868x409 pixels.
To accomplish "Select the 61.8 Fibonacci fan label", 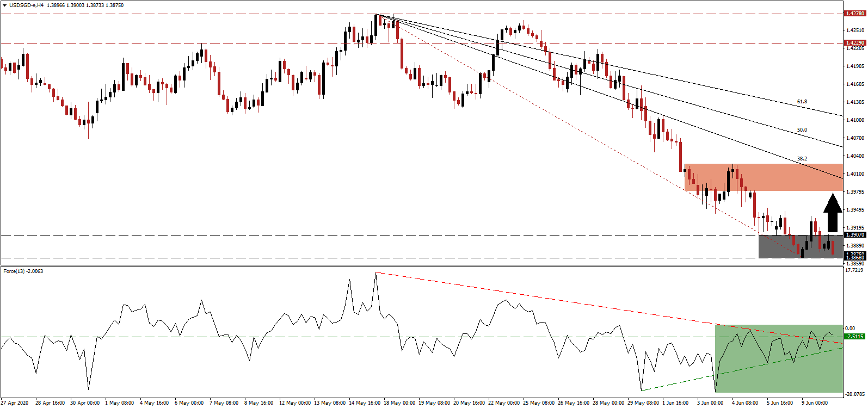I will pyautogui.click(x=802, y=102).
